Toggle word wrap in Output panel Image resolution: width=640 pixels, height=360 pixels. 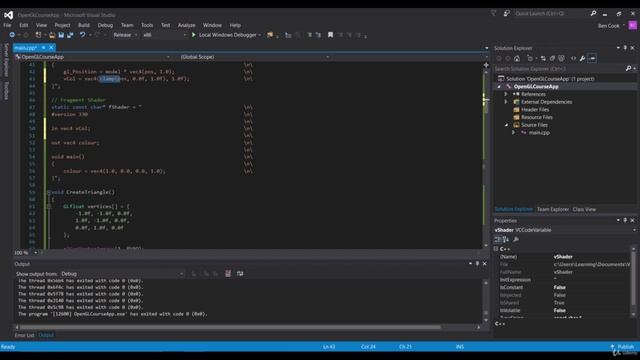point(240,273)
